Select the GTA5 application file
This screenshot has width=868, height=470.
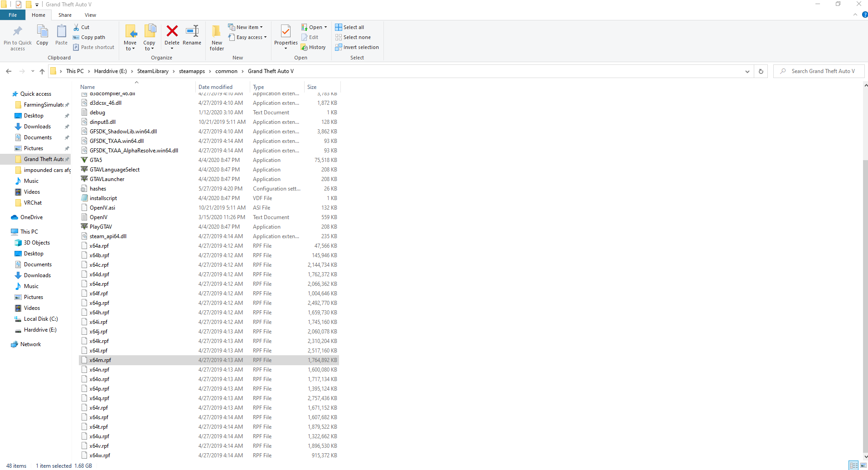click(96, 160)
